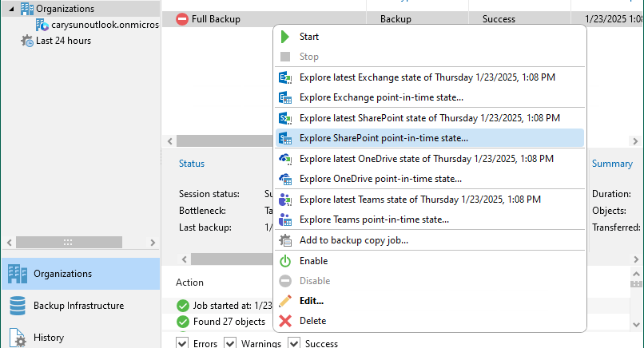Screen dimensions: 644x348
Task: Click the green Start play icon
Action: 285,37
